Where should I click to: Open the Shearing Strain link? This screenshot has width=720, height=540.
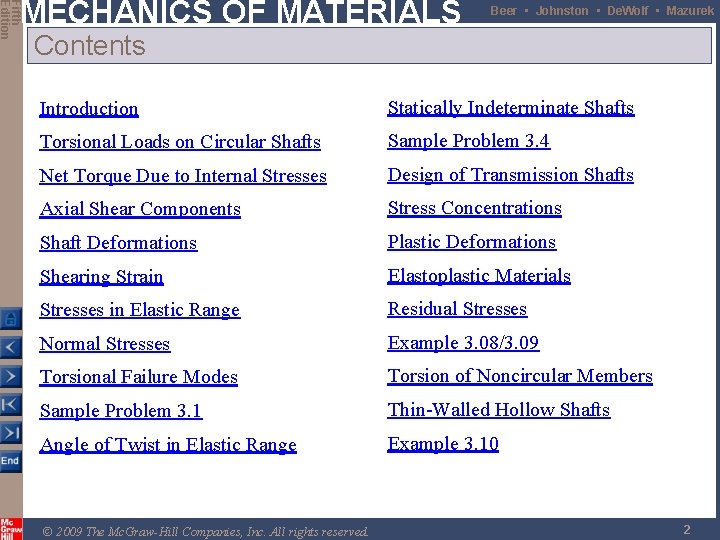[x=101, y=277]
